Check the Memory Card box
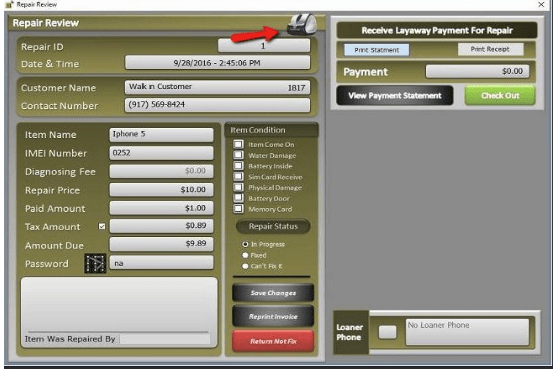Screen dimensions: 556x369 tap(238, 209)
